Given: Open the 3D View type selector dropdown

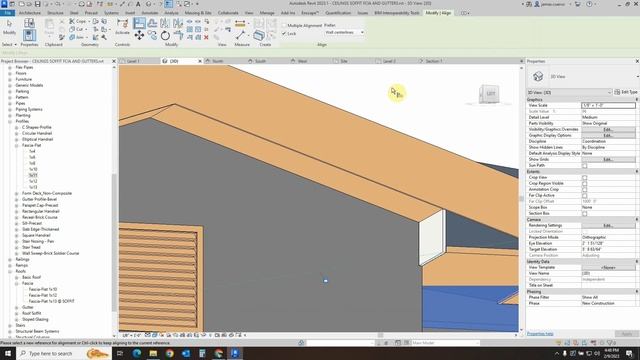Looking at the screenshot, I should coord(569,92).
